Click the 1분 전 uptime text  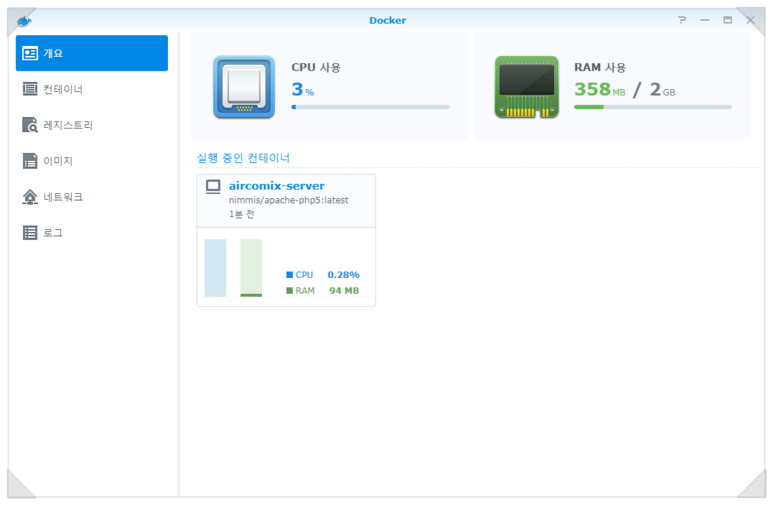[242, 214]
